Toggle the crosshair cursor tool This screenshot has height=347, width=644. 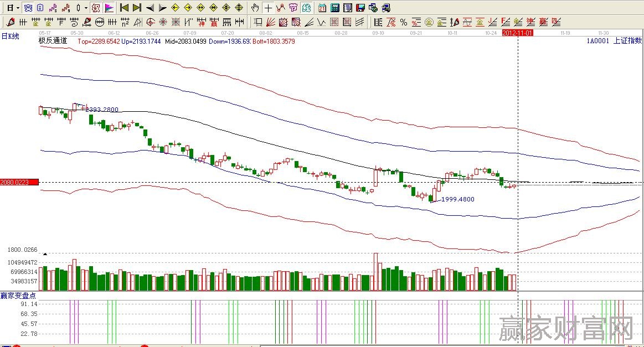click(x=268, y=8)
